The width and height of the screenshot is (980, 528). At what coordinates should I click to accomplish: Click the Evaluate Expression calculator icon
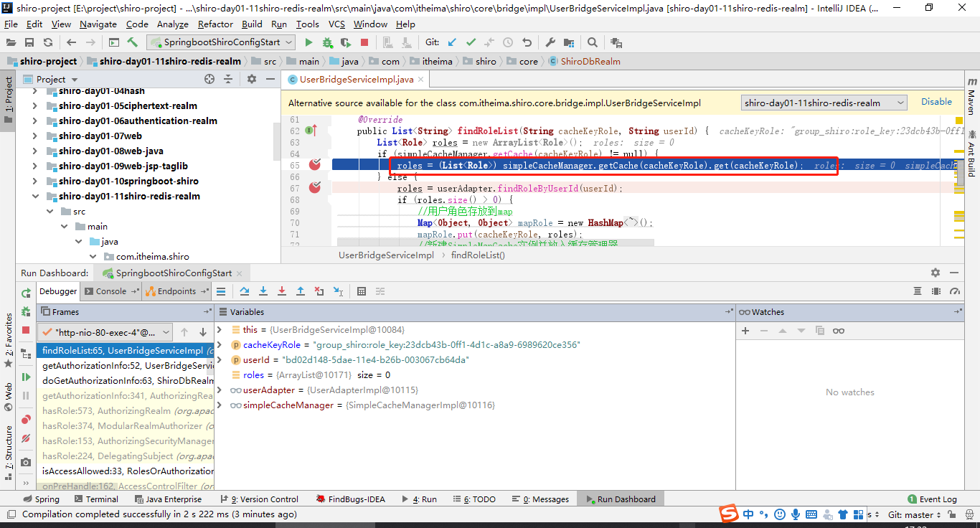coord(362,291)
